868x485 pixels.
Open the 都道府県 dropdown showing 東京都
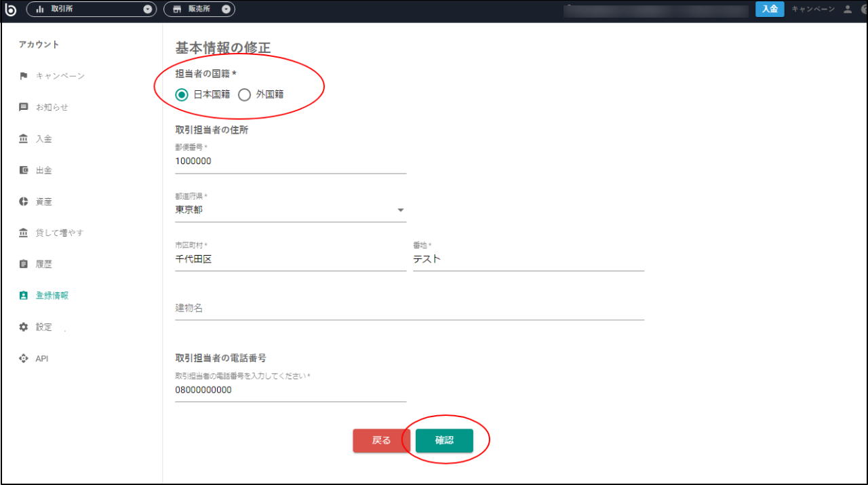[x=291, y=210]
